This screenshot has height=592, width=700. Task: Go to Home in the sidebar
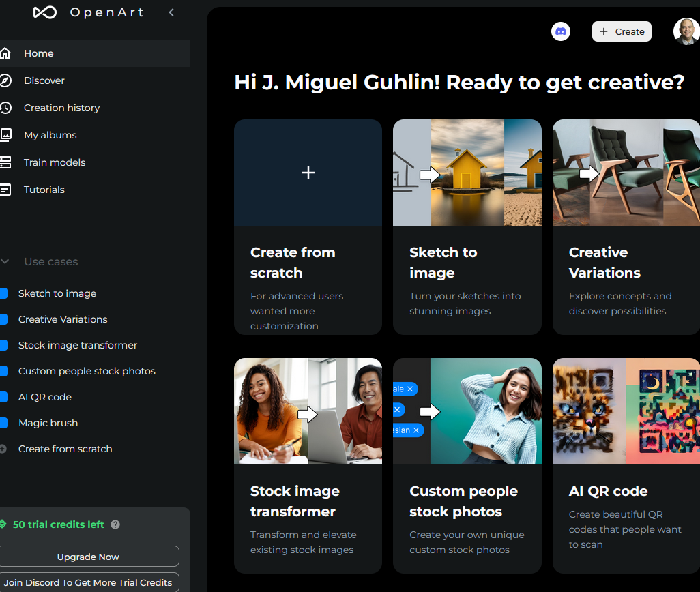[38, 53]
